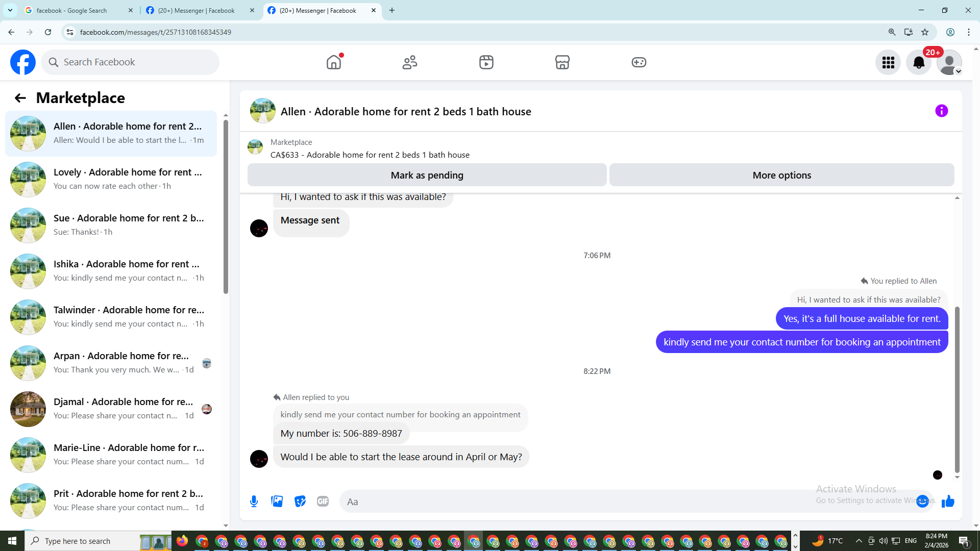Open the Gaming tab icon

tap(639, 62)
